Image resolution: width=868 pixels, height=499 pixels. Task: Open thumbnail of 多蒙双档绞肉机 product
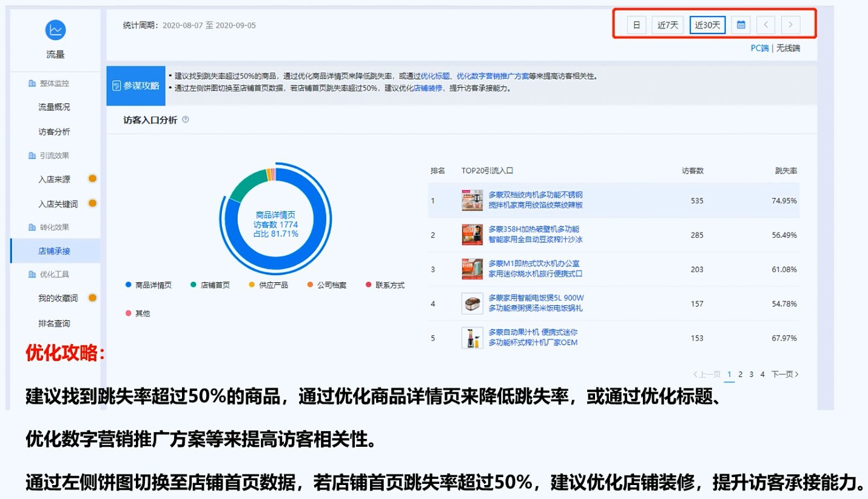click(x=472, y=200)
